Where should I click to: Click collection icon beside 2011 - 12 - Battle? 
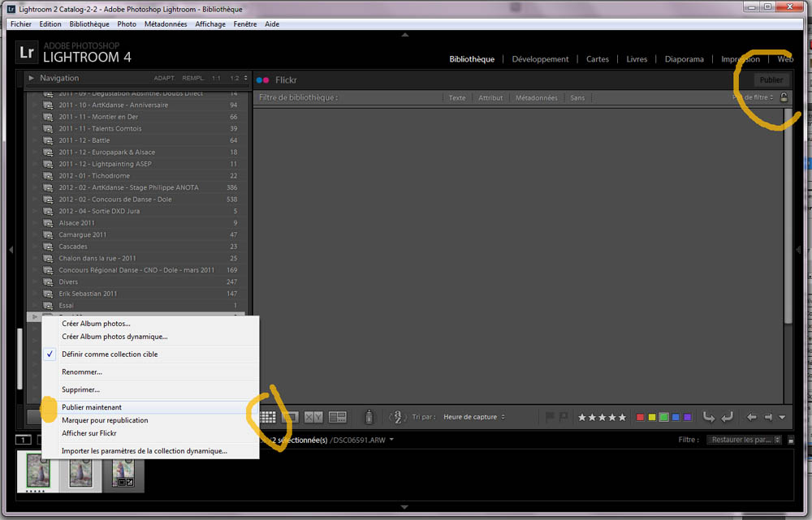coord(48,140)
